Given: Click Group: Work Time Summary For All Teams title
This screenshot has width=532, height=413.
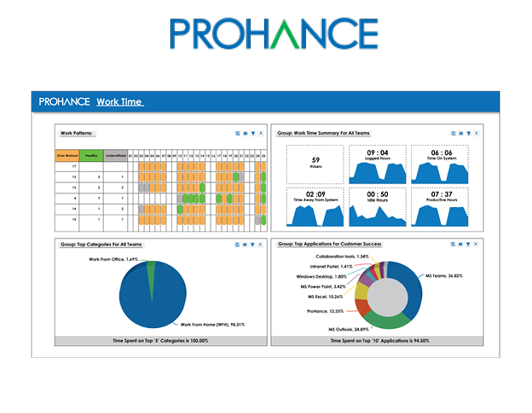Looking at the screenshot, I should click(323, 134).
